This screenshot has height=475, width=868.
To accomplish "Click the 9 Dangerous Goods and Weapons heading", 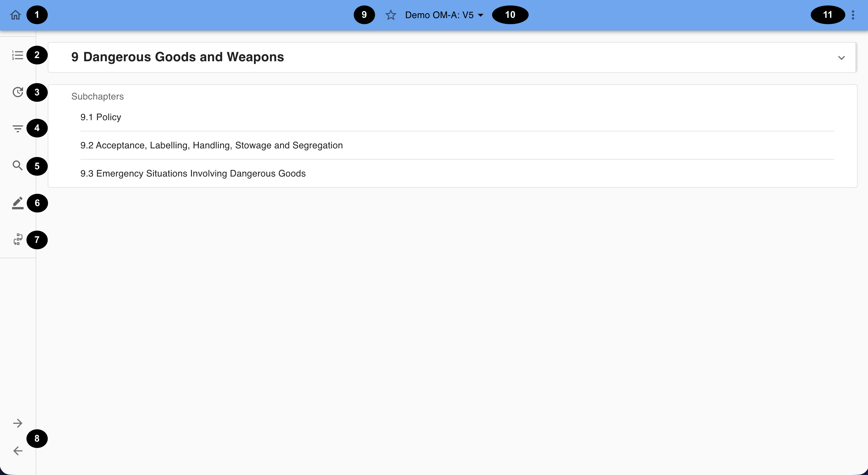I will point(177,57).
